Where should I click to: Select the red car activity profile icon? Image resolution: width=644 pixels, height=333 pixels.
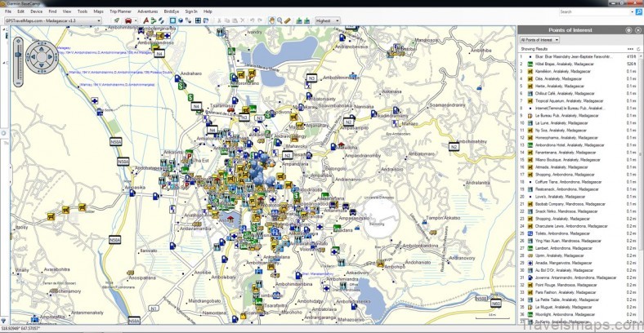[128, 20]
